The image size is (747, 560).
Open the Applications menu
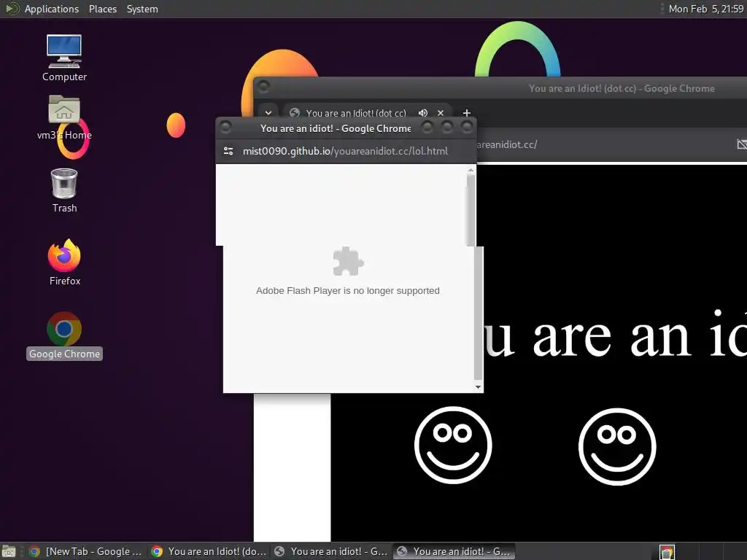pos(52,9)
